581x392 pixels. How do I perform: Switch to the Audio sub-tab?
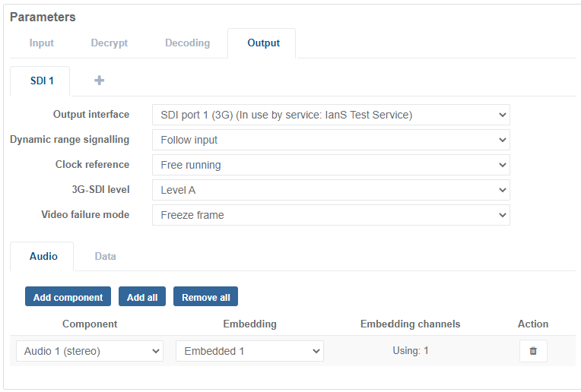43,257
